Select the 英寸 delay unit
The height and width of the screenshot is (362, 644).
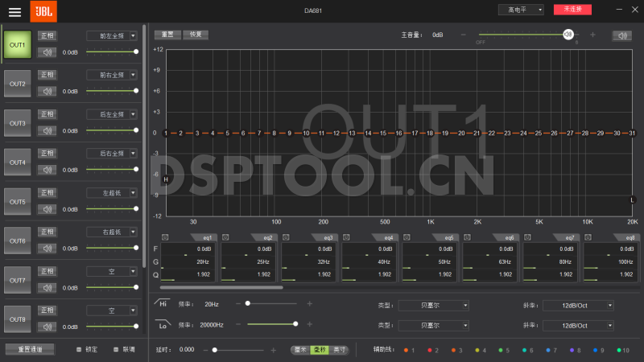pyautogui.click(x=339, y=350)
